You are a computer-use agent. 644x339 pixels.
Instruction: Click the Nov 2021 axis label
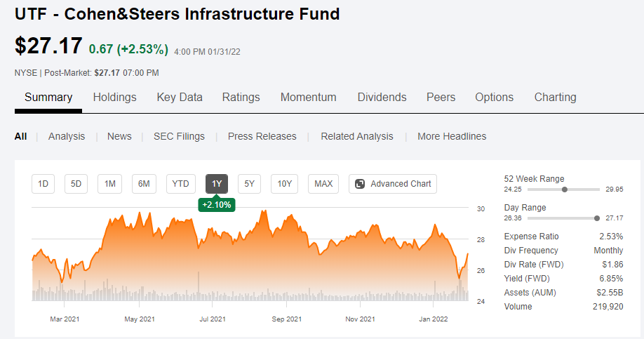[360, 319]
